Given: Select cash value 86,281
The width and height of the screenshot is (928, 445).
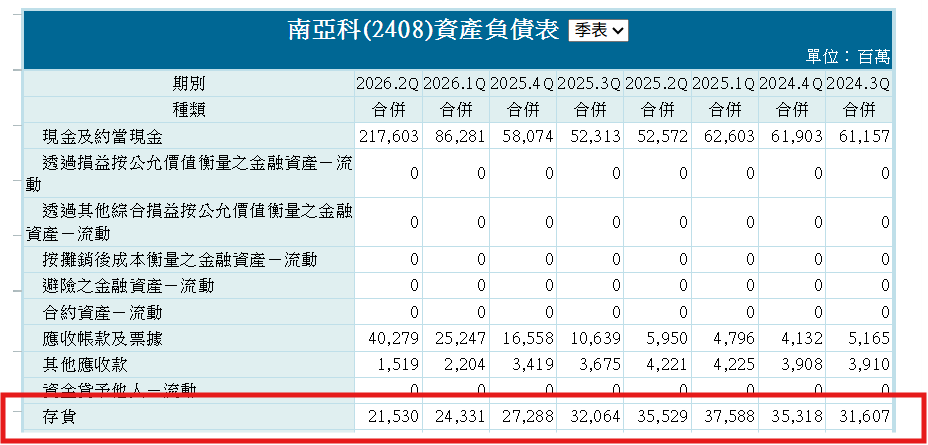Looking at the screenshot, I should click(460, 137).
